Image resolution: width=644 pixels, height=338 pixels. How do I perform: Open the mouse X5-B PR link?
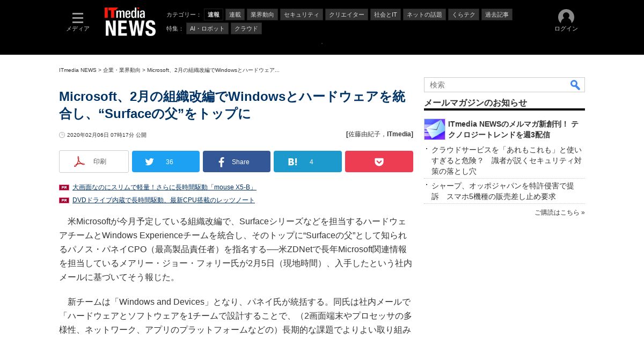pos(164,187)
